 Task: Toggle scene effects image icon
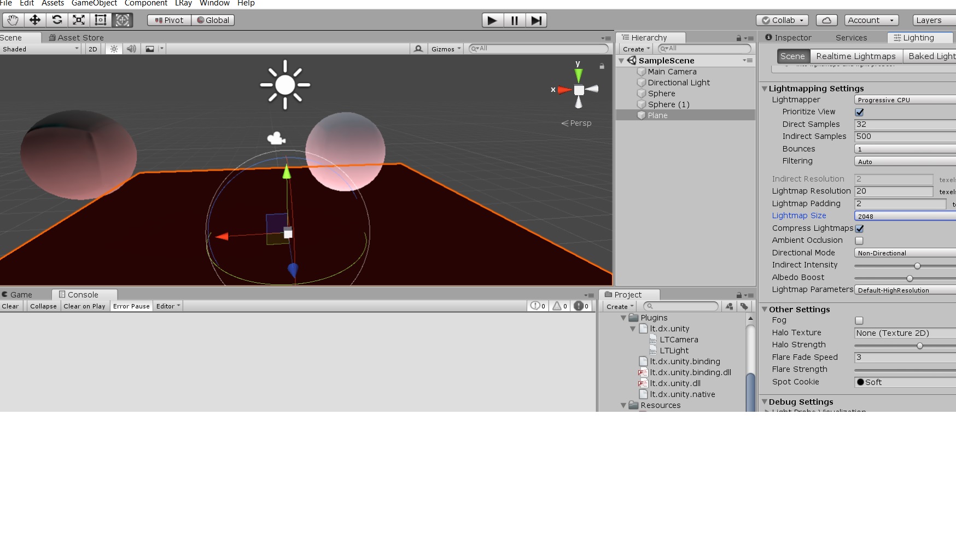[149, 49]
